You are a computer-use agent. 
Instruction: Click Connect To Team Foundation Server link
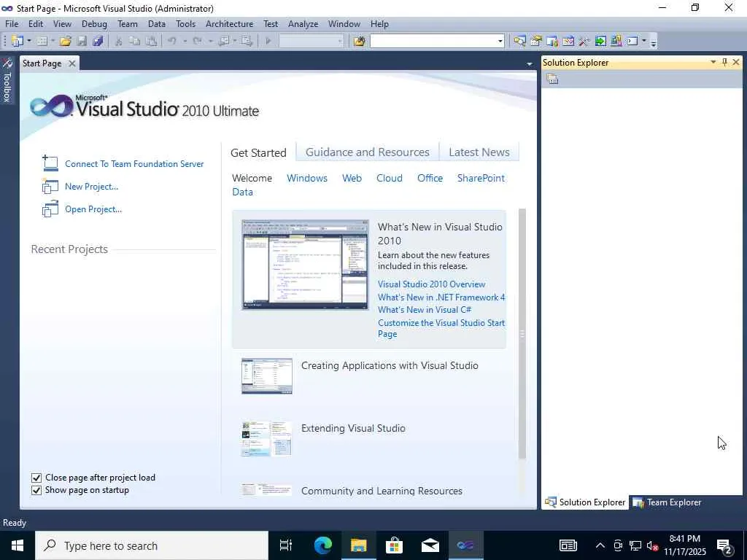134,164
